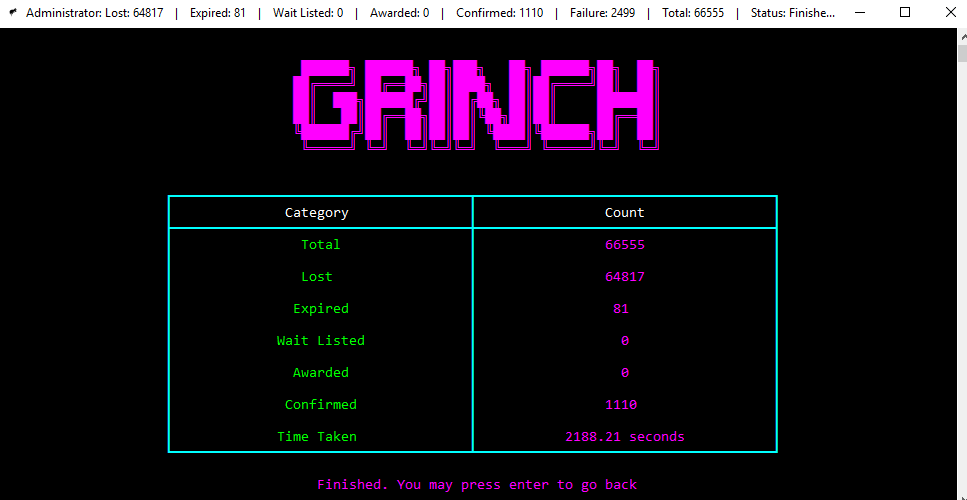Image resolution: width=967 pixels, height=500 pixels.
Task: Click the GRINCH ASCII logo
Action: [475, 105]
